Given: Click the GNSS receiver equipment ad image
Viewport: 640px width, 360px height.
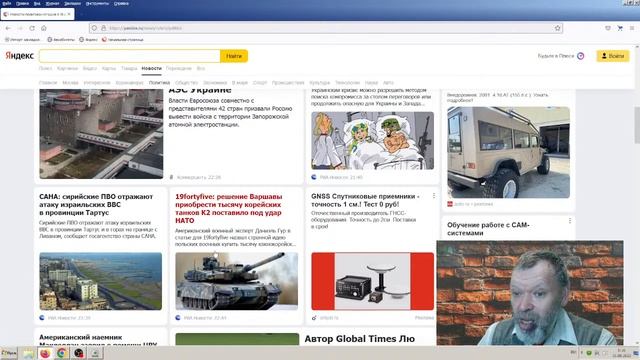Looking at the screenshot, I should 373,281.
